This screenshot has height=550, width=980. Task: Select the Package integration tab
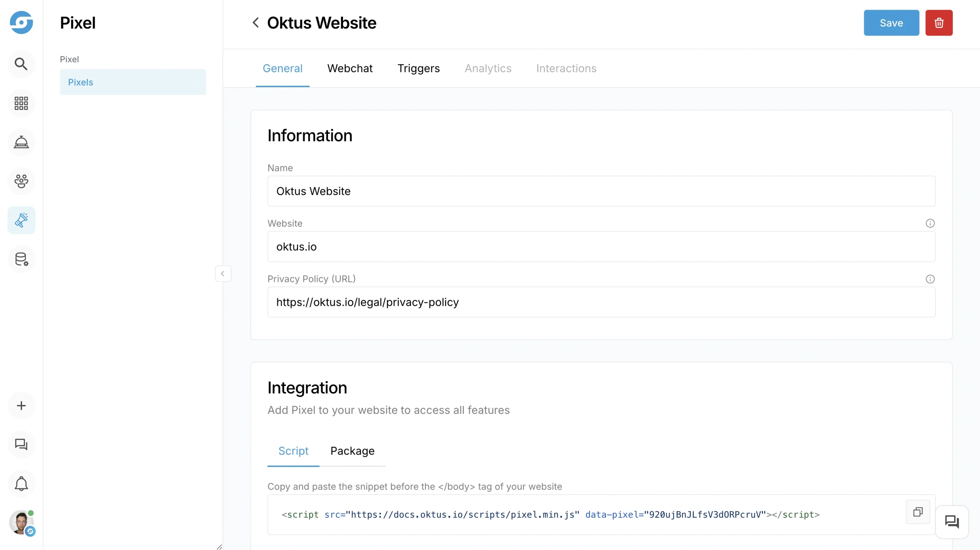point(352,451)
